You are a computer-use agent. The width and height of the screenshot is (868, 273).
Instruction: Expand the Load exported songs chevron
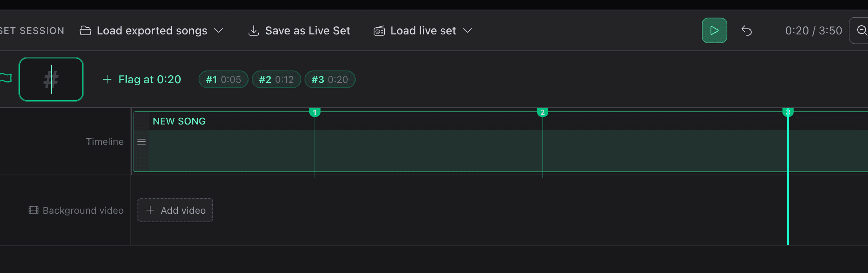coord(219,30)
